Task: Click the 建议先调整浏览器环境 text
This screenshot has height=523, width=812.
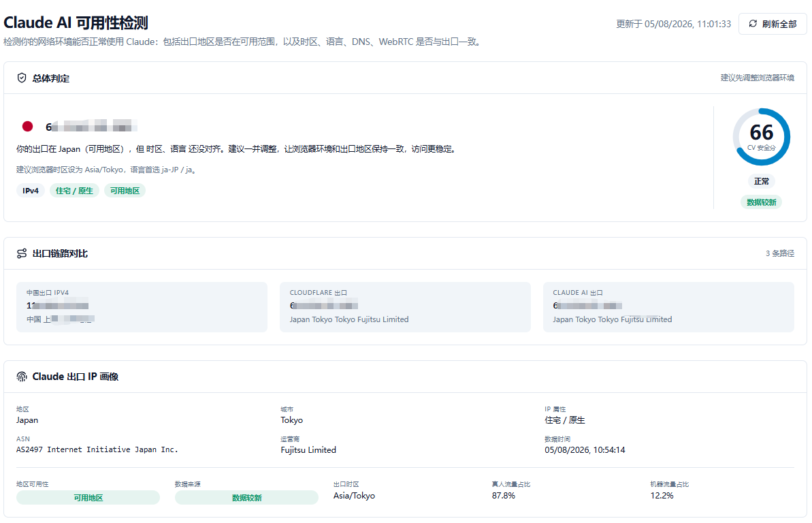Action: 757,78
